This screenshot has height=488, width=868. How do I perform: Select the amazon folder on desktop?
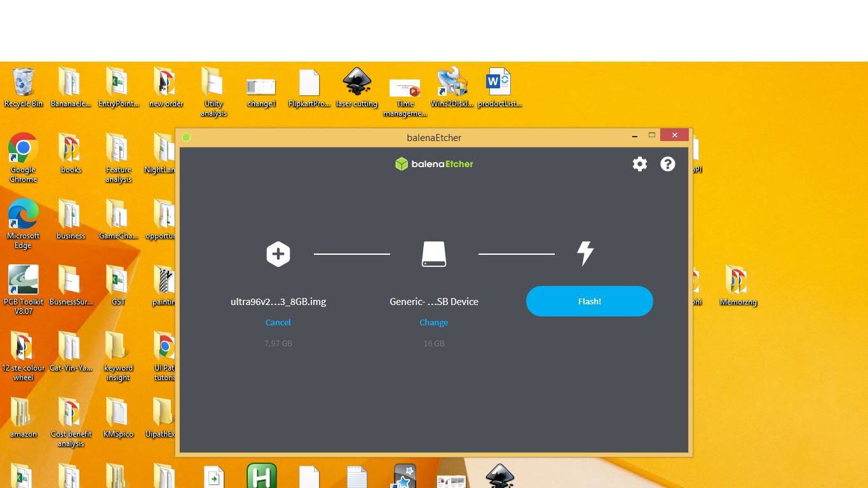point(24,417)
